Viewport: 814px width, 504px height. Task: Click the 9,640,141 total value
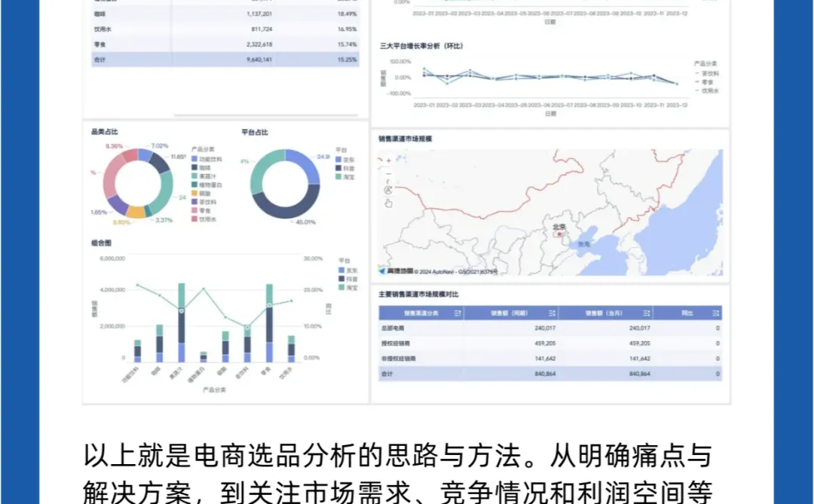(259, 60)
